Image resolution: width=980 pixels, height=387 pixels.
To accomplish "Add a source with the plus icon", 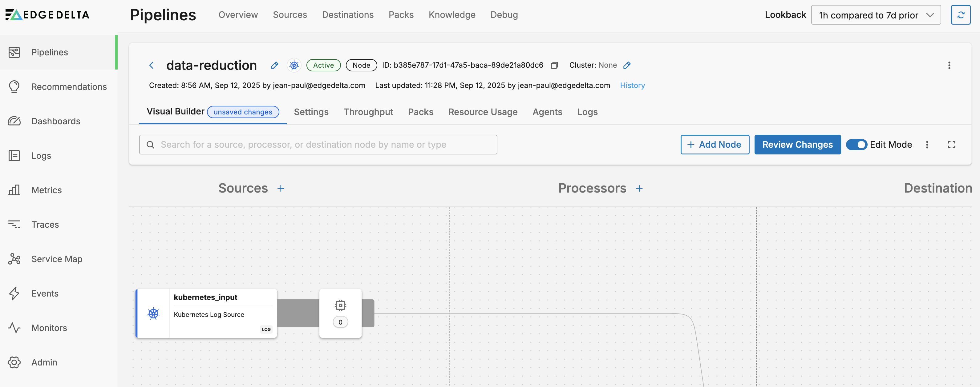I will (281, 188).
